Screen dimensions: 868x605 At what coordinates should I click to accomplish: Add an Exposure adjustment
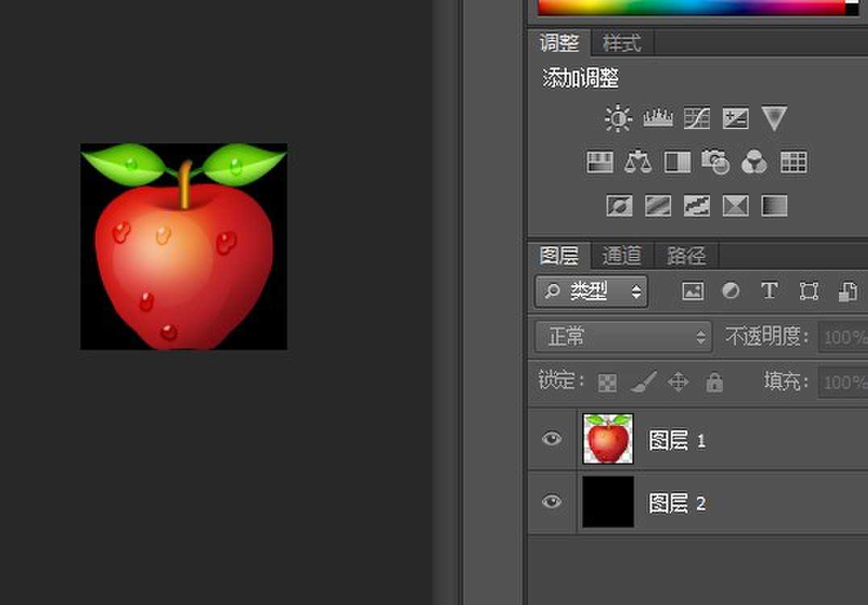pyautogui.click(x=735, y=118)
